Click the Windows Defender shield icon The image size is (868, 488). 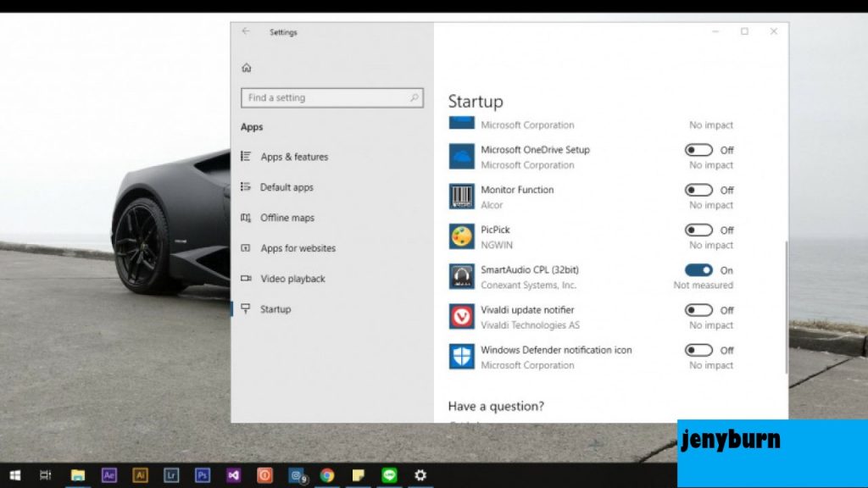click(461, 357)
